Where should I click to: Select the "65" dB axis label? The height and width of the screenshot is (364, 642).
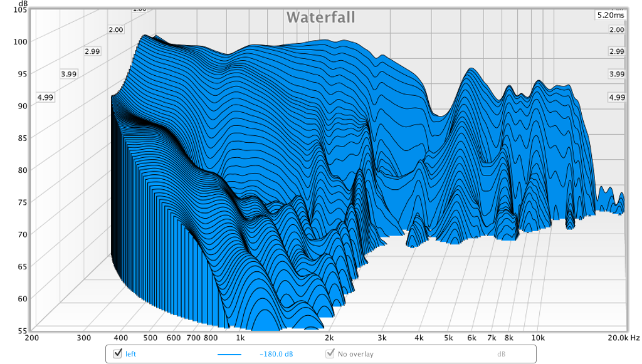[22, 267]
